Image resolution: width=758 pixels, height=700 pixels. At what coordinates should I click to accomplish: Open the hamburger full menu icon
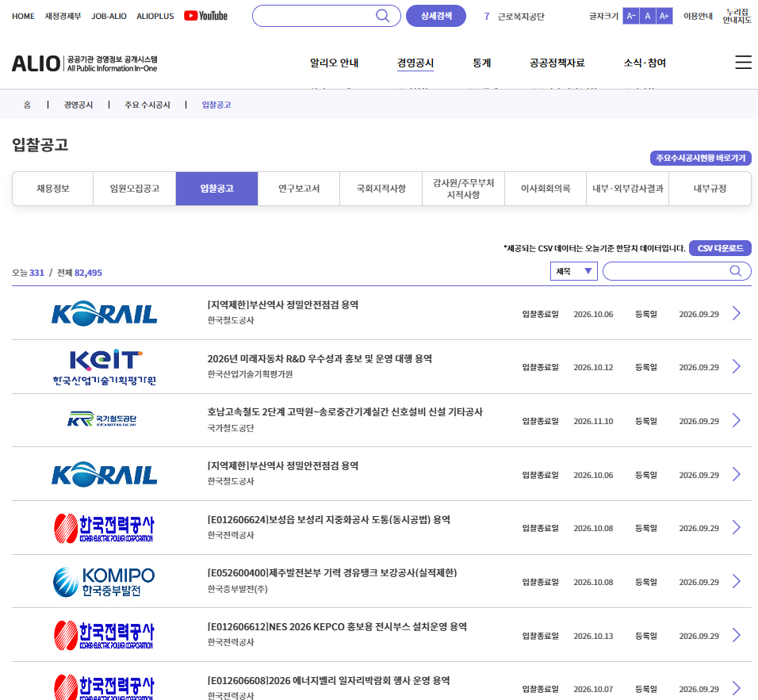coord(743,63)
